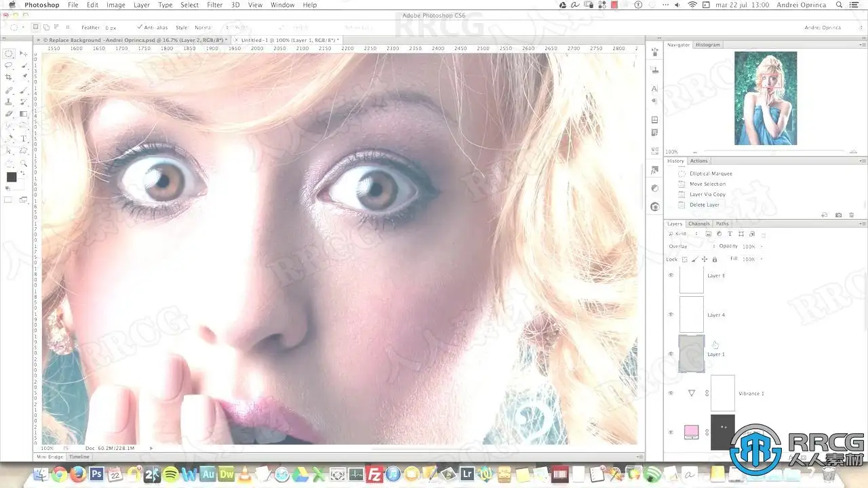Open the marquee Style dropdown
The height and width of the screenshot is (488, 868).
pyautogui.click(x=212, y=28)
